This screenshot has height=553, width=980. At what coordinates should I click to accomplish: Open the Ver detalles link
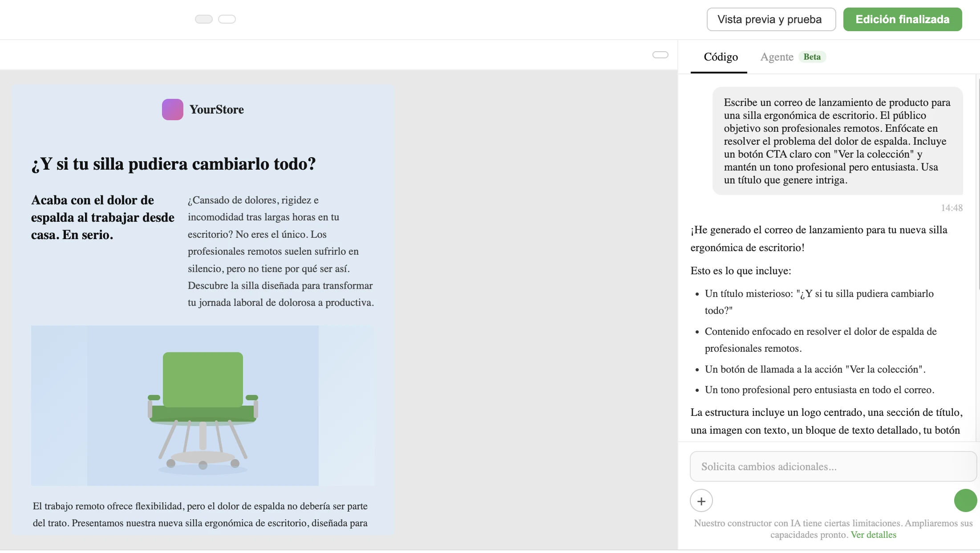tap(873, 535)
